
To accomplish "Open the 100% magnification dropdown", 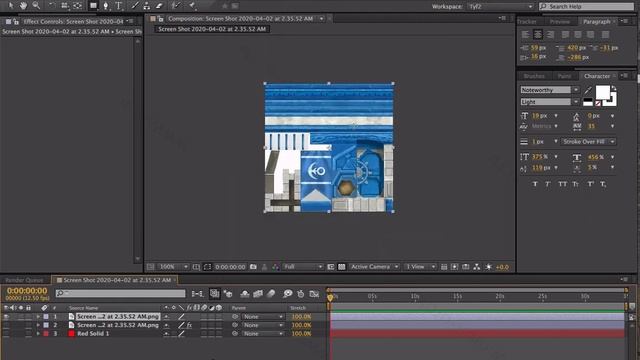I will (173, 267).
